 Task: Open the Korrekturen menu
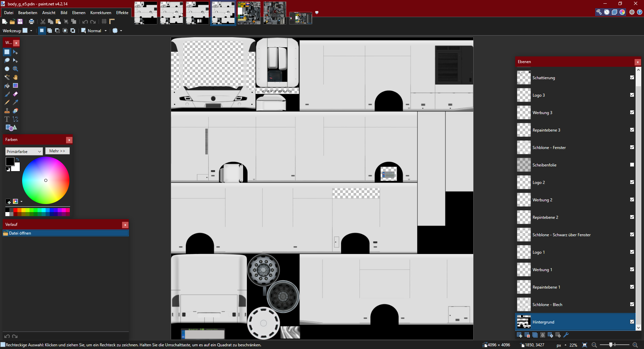[101, 13]
